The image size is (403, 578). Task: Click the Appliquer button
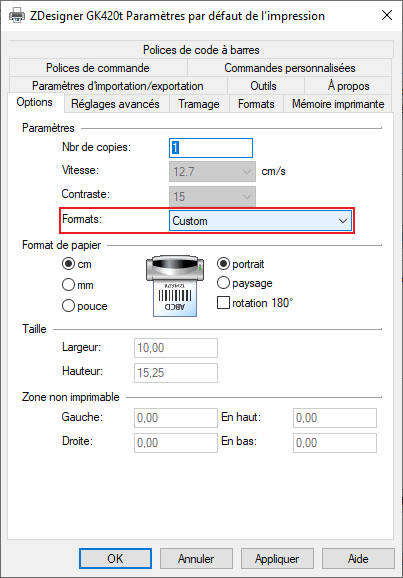(277, 559)
